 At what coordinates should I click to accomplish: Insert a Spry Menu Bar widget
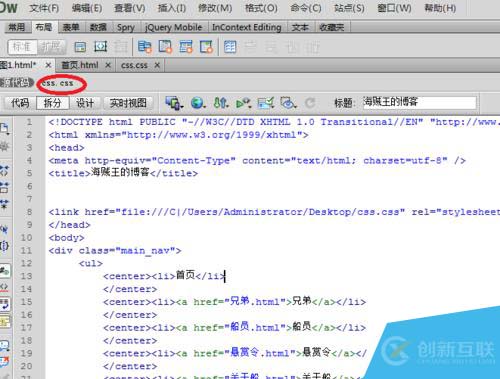[145, 47]
